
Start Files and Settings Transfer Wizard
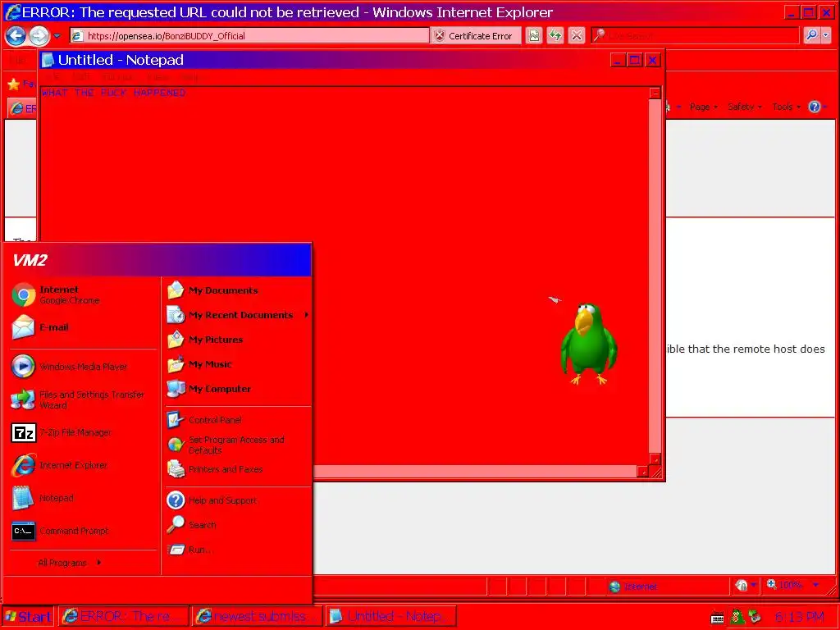(83, 399)
